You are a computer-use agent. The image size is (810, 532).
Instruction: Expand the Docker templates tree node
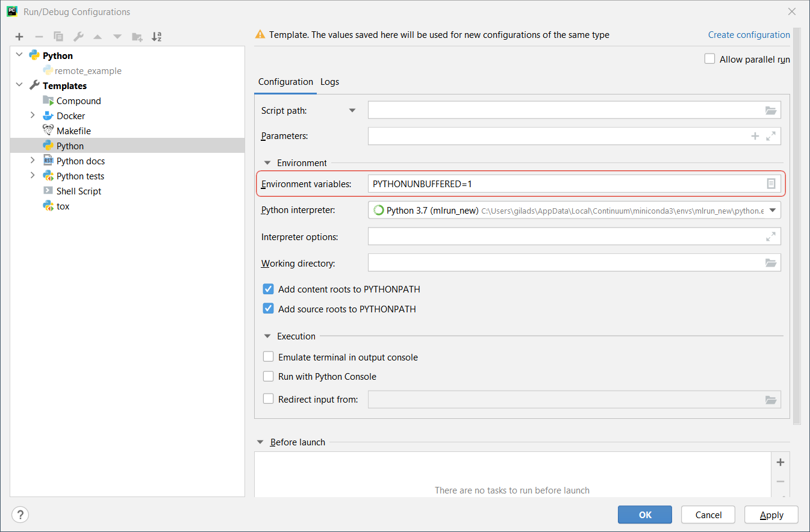tap(33, 116)
